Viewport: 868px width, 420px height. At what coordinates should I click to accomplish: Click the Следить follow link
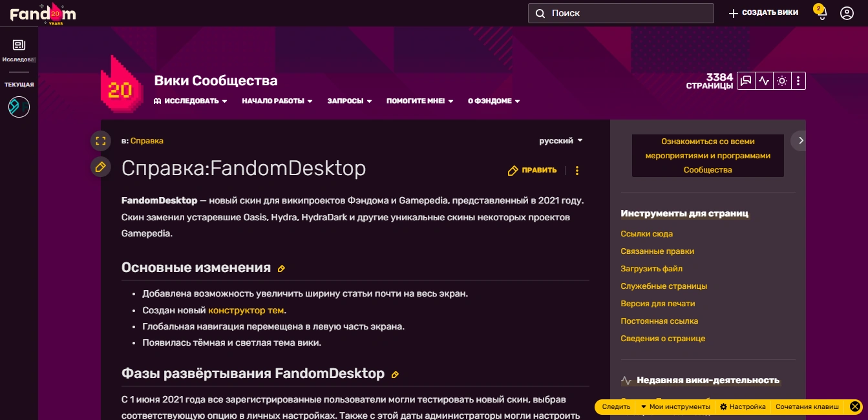[616, 406]
